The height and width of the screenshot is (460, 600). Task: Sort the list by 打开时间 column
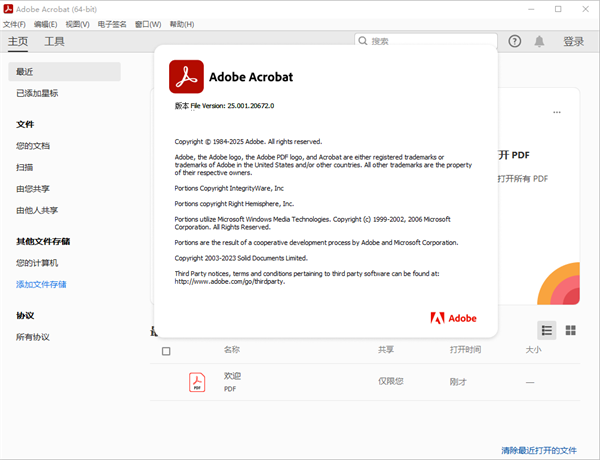[465, 350]
